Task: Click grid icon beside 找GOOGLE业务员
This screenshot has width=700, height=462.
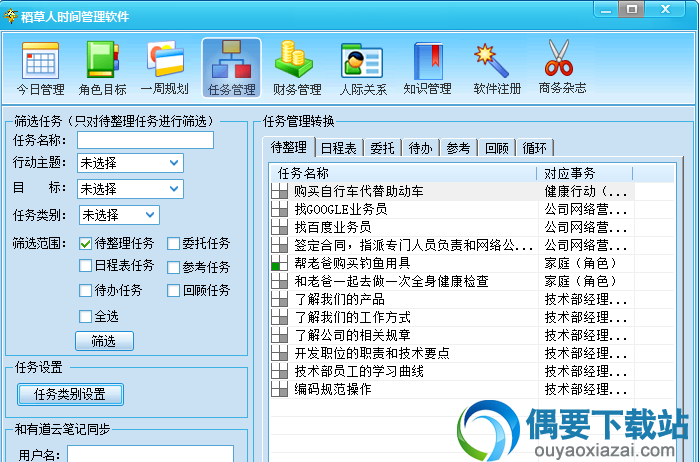Action: point(279,209)
